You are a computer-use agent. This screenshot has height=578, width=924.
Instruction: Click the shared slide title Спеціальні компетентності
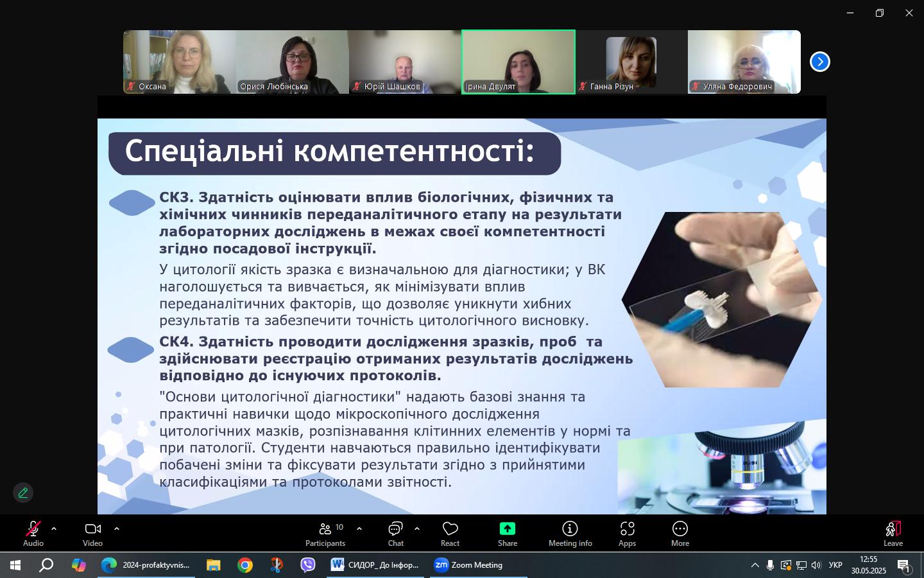click(x=330, y=152)
